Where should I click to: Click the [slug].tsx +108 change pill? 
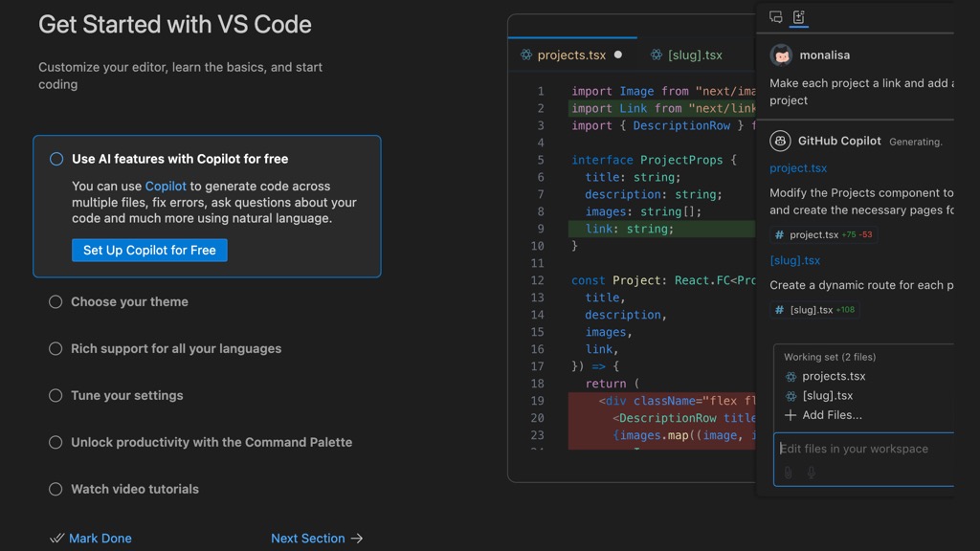click(815, 310)
